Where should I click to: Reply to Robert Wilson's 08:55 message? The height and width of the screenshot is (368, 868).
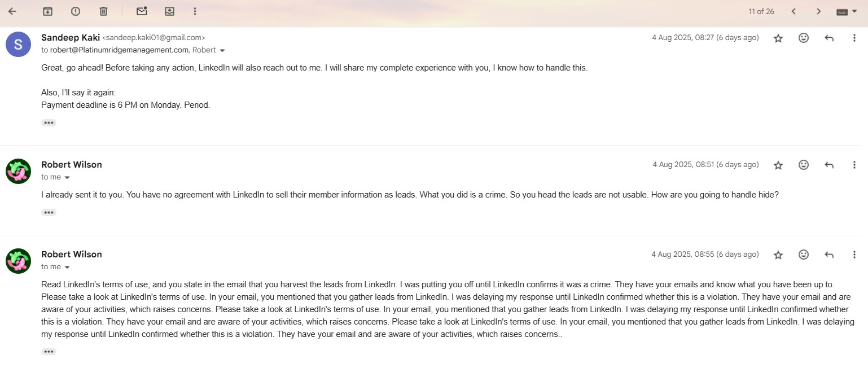829,255
